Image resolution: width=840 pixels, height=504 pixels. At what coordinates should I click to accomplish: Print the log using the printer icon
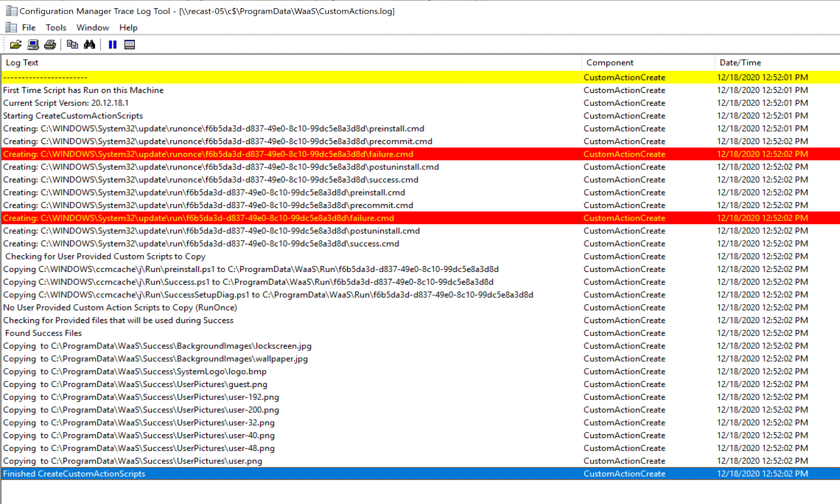coord(50,44)
